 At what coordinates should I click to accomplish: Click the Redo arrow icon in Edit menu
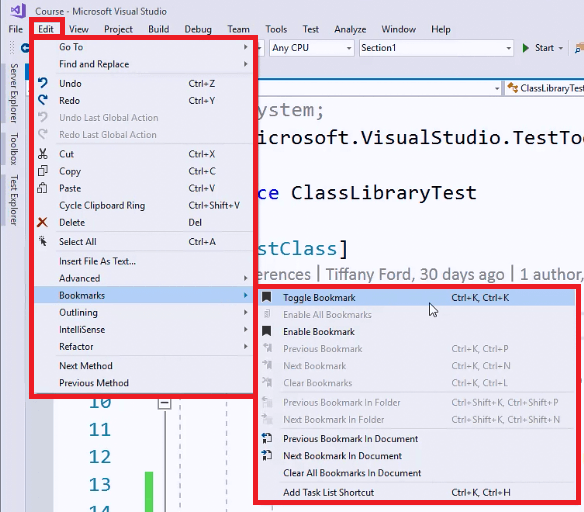pos(42,100)
